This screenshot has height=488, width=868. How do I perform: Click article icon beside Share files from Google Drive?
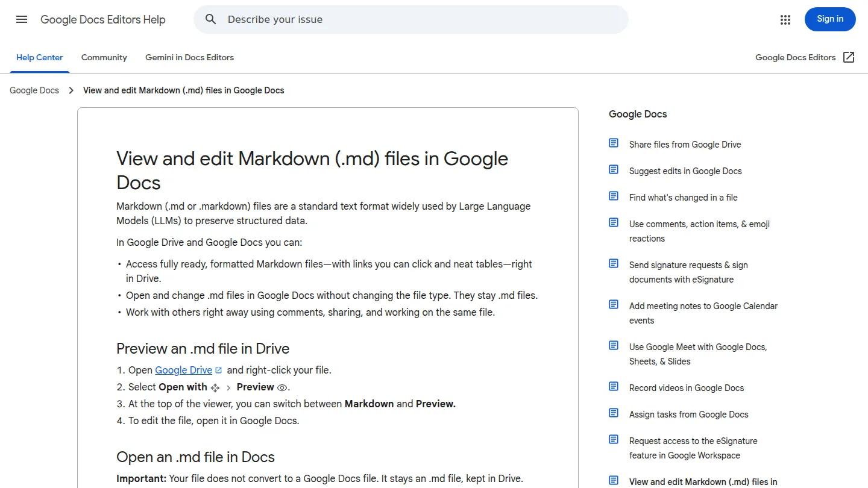click(x=614, y=143)
